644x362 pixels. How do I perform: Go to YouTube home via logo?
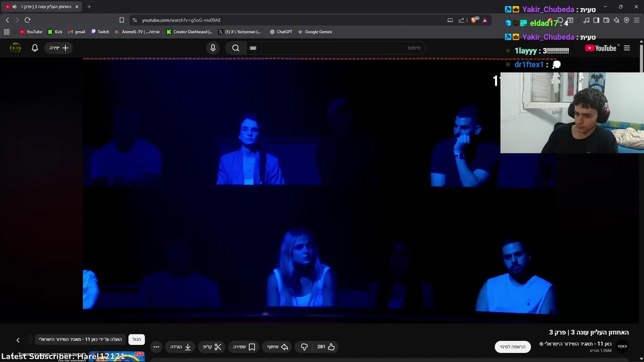coord(601,48)
